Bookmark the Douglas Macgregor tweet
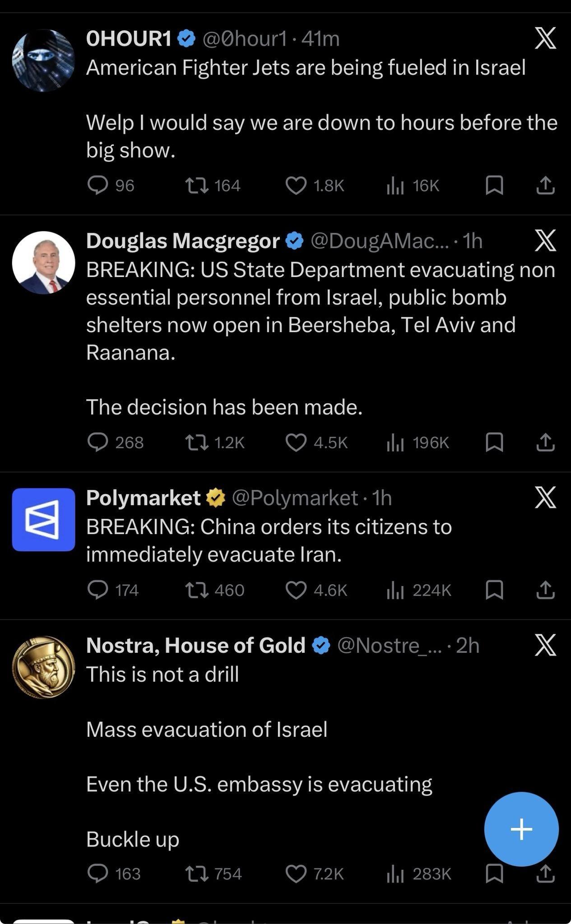The image size is (571, 924). [494, 442]
